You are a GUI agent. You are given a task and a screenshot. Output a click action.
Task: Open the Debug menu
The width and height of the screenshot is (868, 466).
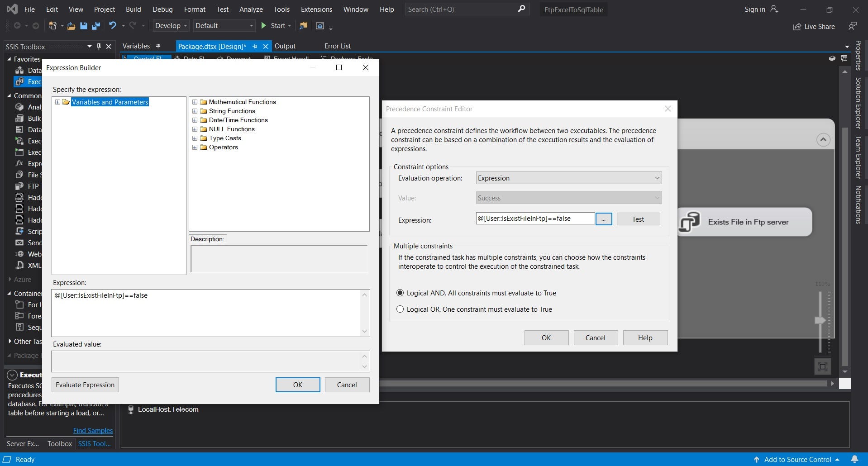(x=162, y=9)
